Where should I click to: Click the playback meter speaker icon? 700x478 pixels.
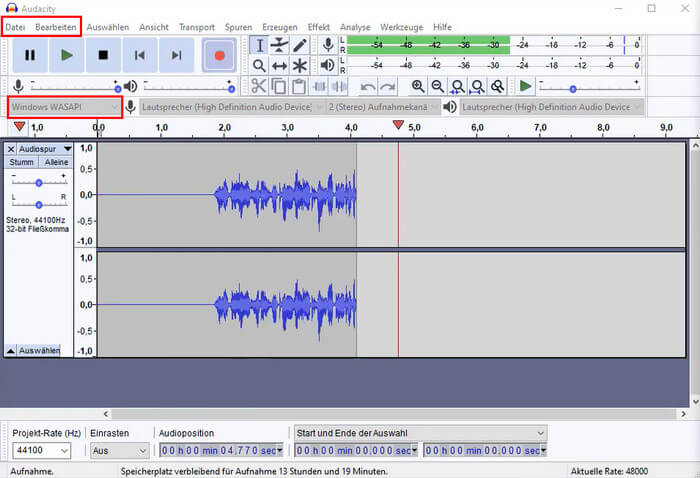coord(328,66)
